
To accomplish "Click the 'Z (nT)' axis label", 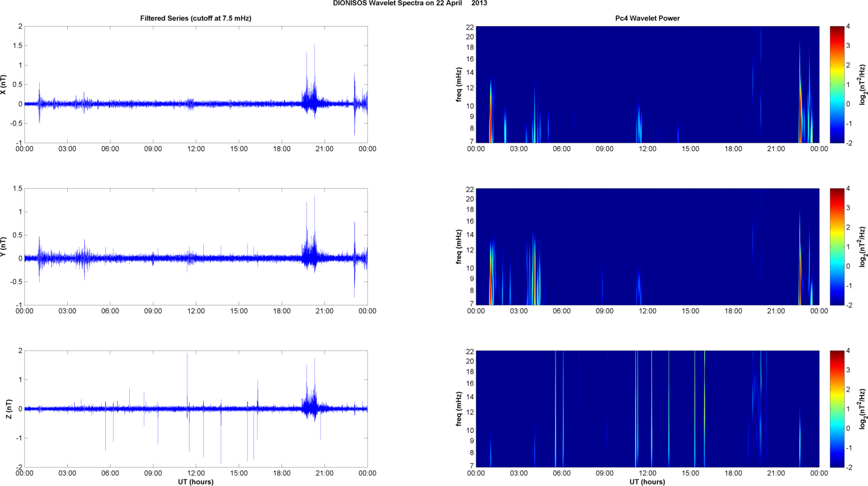I will [x=9, y=409].
